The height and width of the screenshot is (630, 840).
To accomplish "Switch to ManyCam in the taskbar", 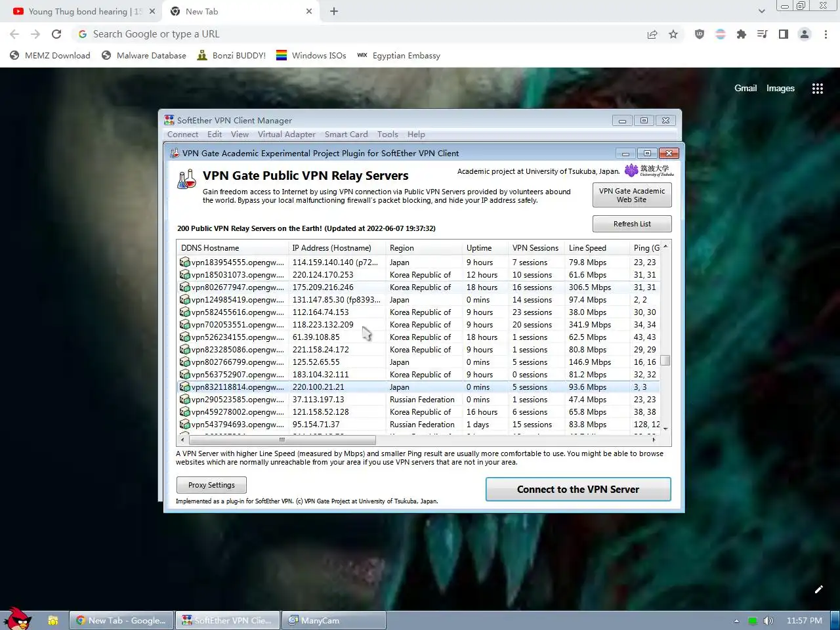I will (333, 620).
